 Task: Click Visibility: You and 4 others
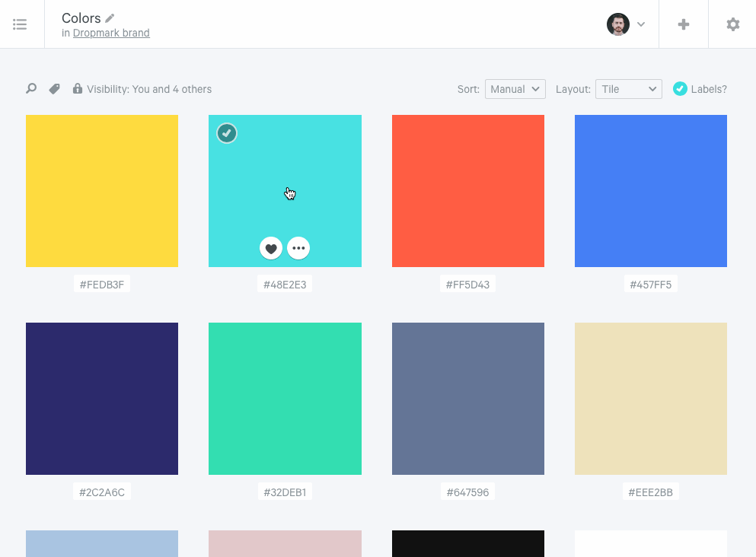[x=149, y=89]
